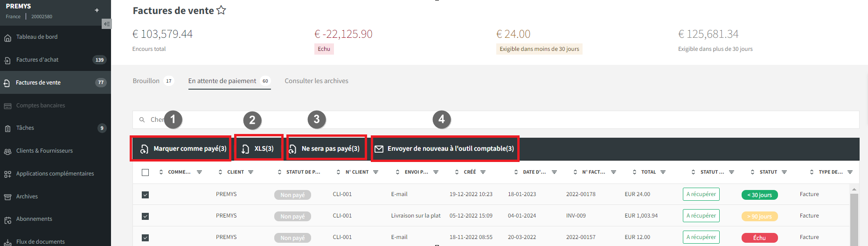This screenshot has height=246, width=868.
Task: Switch to the Brouillon tab
Action: point(146,81)
